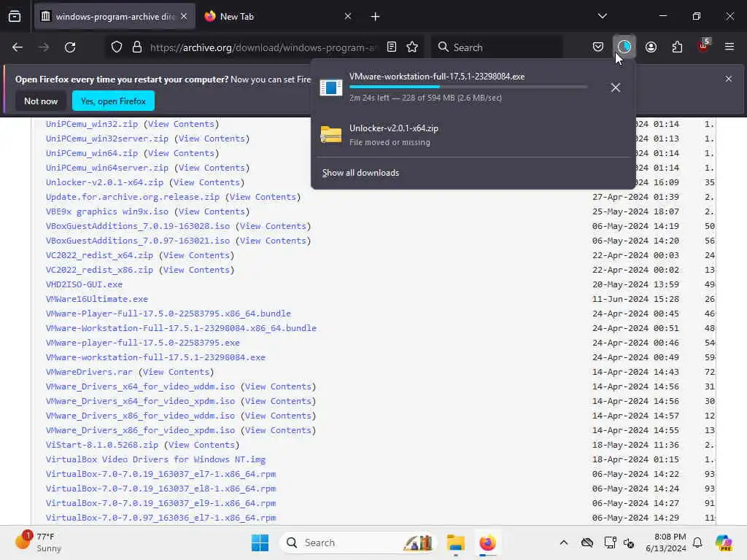Close the windows-program-archive tab
The image size is (747, 560).
pos(184,17)
